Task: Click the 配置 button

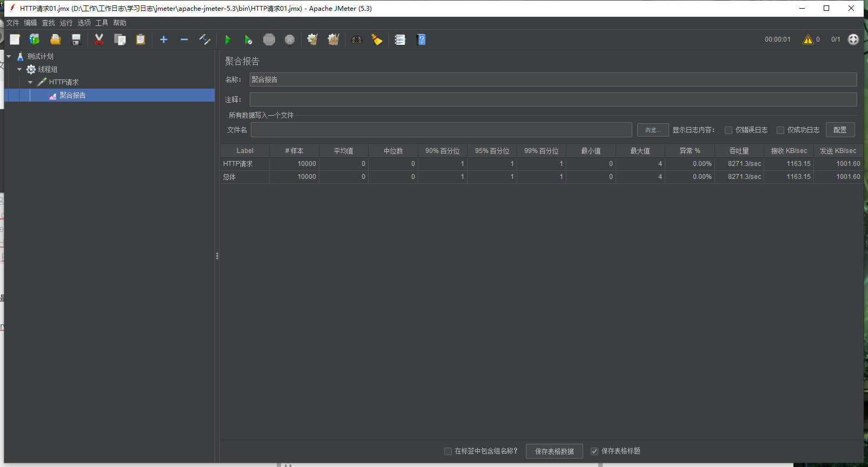Action: click(x=840, y=130)
